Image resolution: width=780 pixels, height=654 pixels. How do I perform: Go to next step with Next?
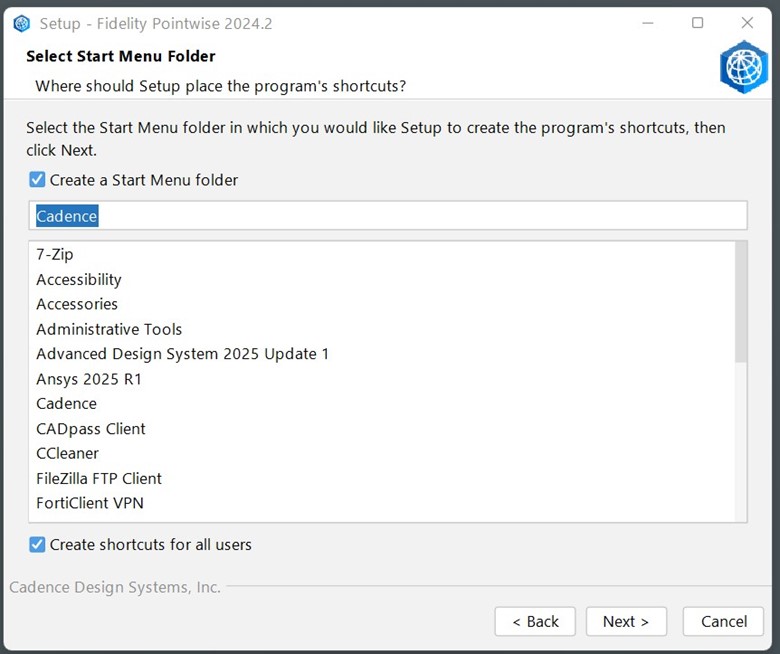(x=626, y=621)
